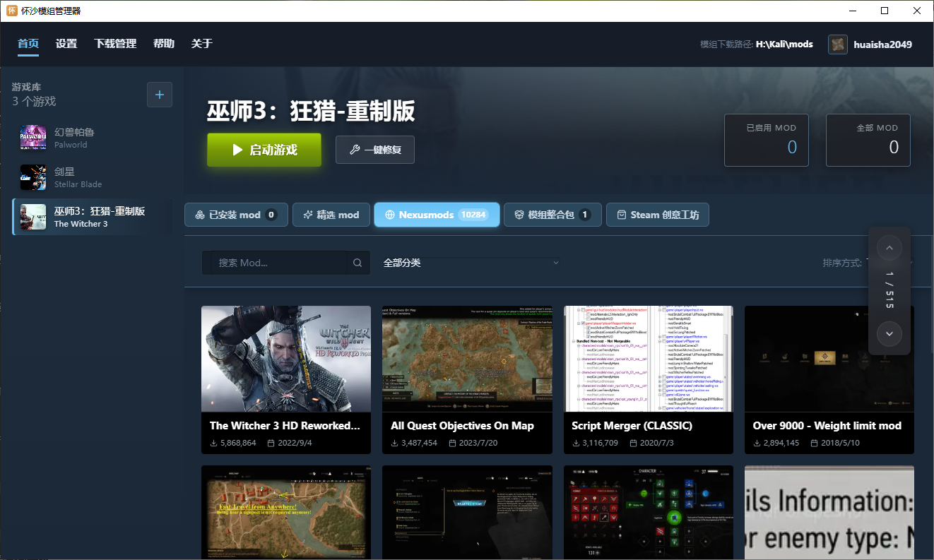This screenshot has height=560, width=934.
Task: Click the calendar icon beside 2023/7/20
Action: (453, 443)
